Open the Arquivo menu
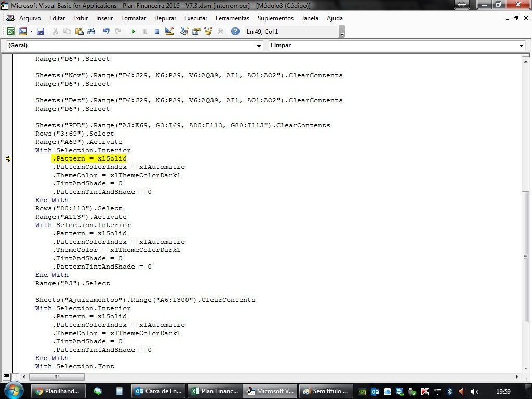 (30, 18)
